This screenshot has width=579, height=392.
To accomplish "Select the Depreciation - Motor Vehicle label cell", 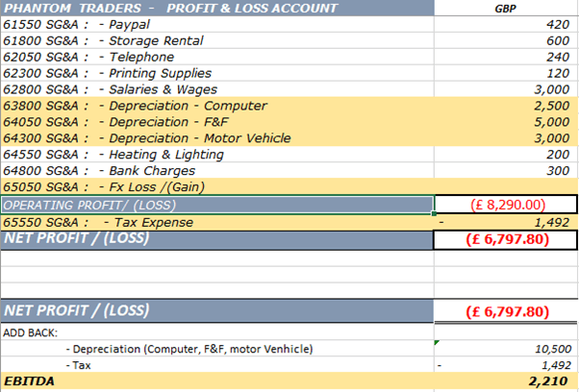I will click(216, 137).
